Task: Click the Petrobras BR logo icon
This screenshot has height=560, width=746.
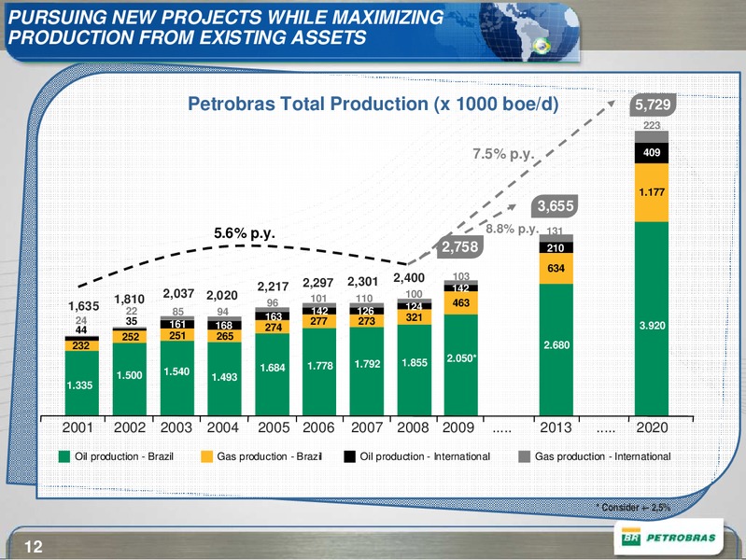Action: [631, 538]
